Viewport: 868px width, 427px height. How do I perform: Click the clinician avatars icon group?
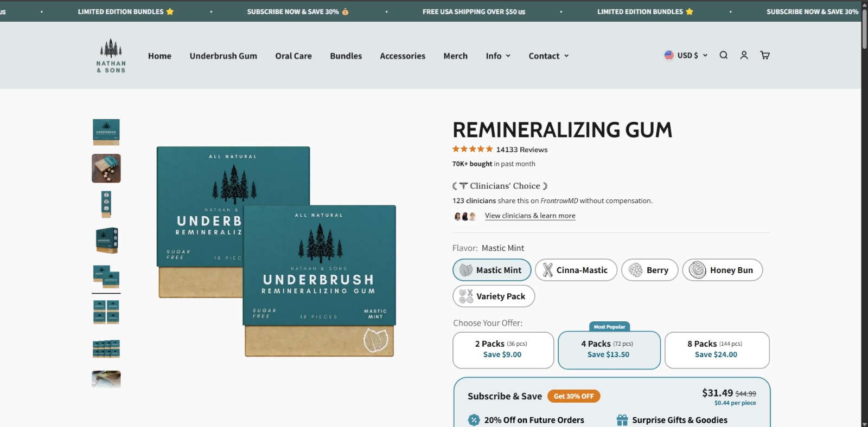tap(465, 216)
